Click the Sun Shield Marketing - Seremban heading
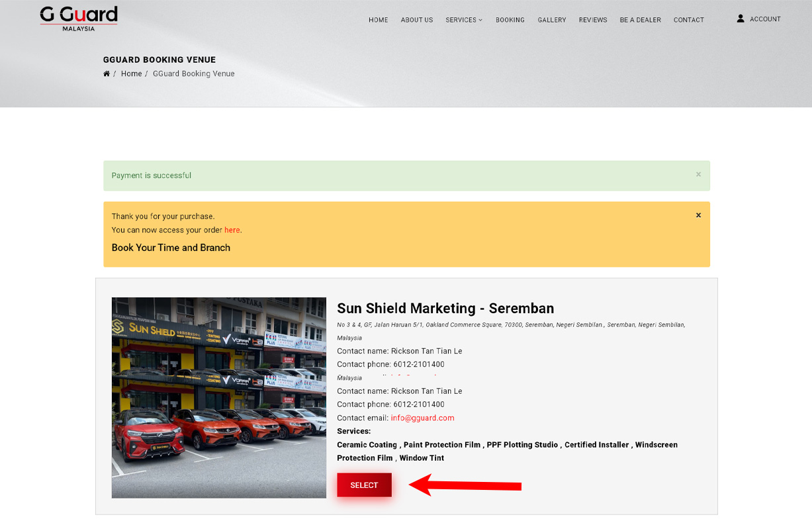The image size is (812, 523). click(x=445, y=309)
